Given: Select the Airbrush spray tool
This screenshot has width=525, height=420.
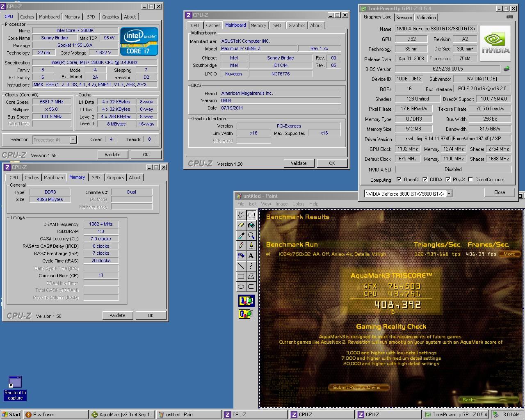Looking at the screenshot, I should pyautogui.click(x=241, y=256).
